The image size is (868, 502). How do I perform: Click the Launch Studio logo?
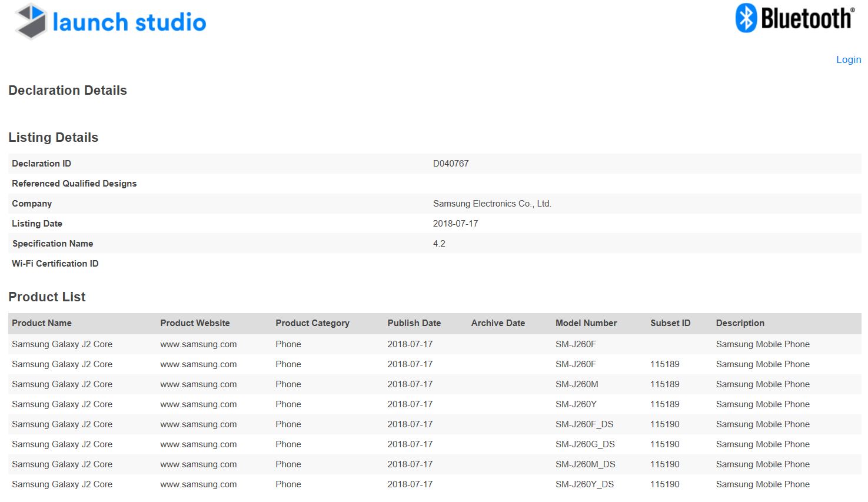[x=111, y=22]
